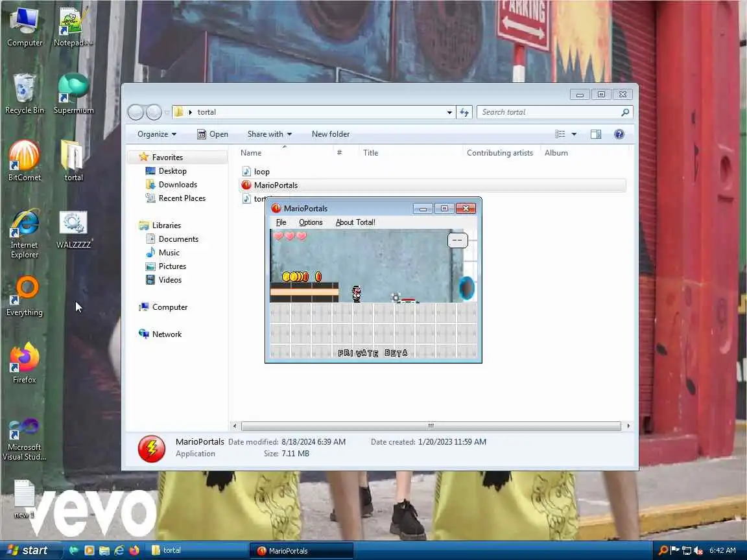Click the 6:42 AM taskbar clock
The height and width of the screenshot is (560, 747).
722,550
